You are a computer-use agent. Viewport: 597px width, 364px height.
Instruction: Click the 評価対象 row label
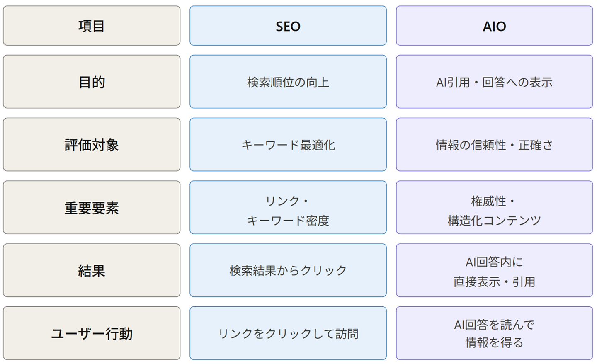(x=92, y=145)
